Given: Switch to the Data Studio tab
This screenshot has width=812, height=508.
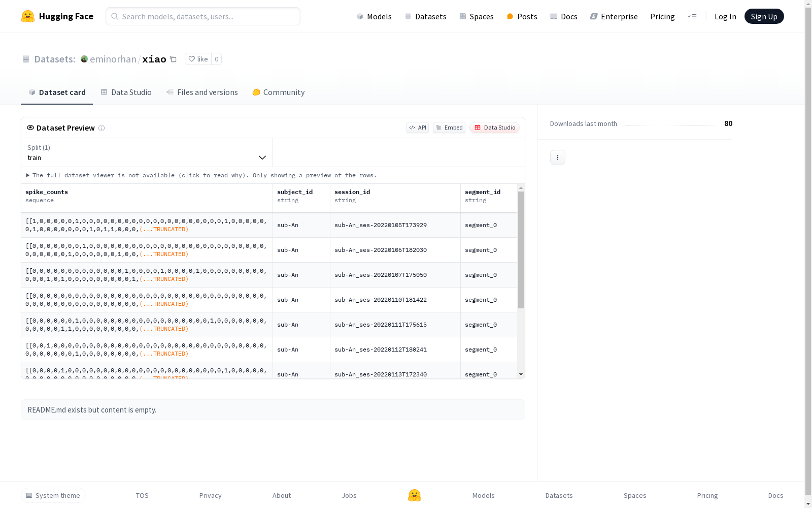Looking at the screenshot, I should click(126, 92).
